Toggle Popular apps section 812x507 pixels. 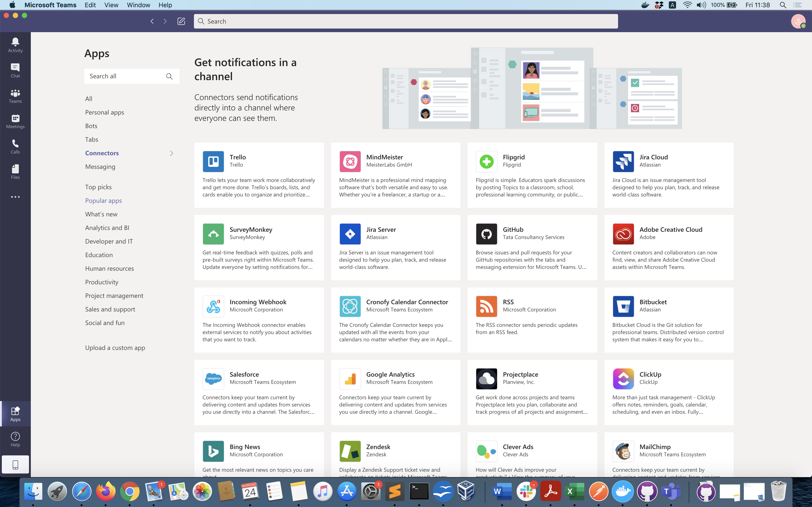click(104, 200)
